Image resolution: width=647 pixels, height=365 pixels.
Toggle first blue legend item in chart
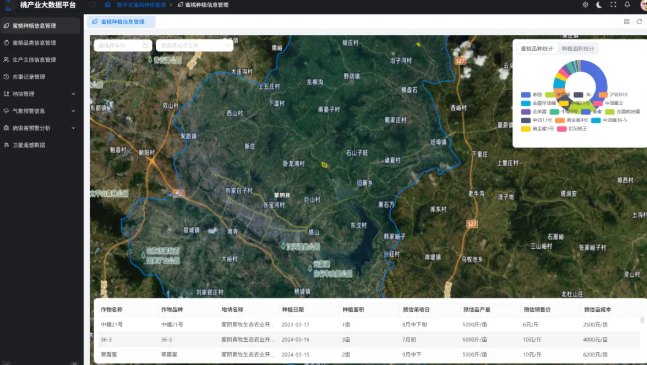(x=531, y=95)
